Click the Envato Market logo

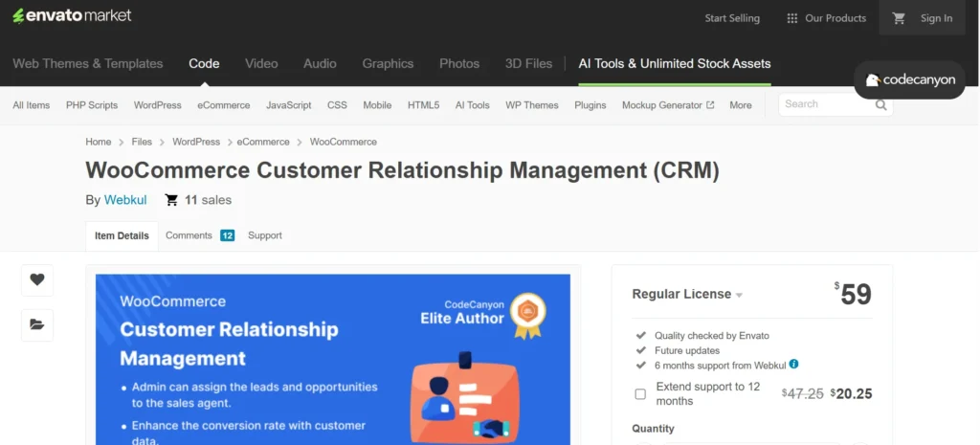(72, 16)
